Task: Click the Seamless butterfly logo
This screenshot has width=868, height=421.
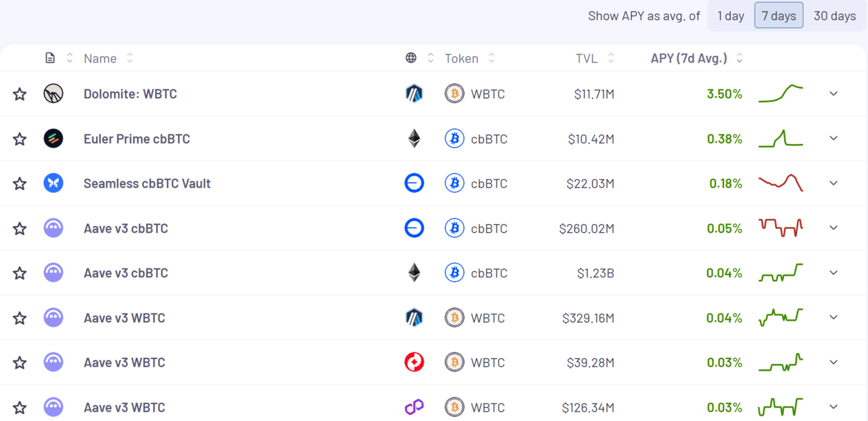Action: 53,183
